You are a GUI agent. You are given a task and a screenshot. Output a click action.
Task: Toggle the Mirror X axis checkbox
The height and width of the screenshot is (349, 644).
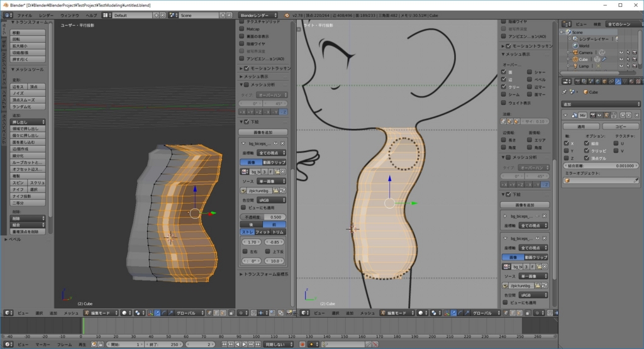tap(567, 143)
